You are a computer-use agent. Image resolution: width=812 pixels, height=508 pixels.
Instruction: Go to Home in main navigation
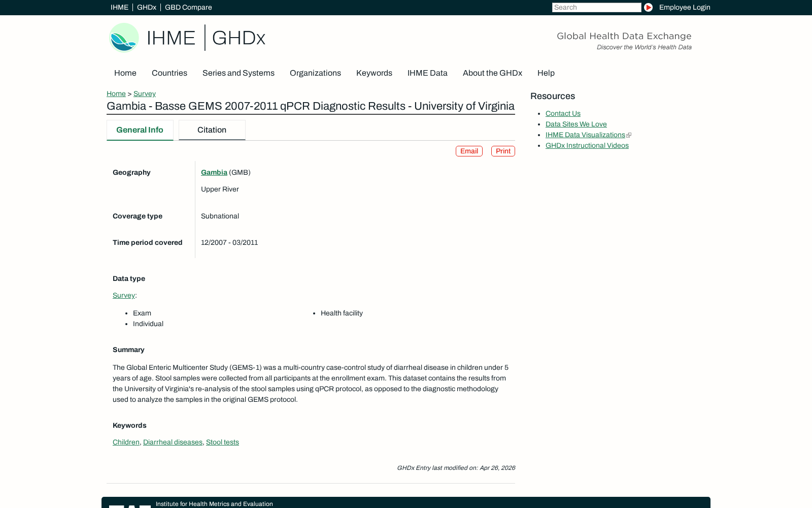(x=125, y=73)
